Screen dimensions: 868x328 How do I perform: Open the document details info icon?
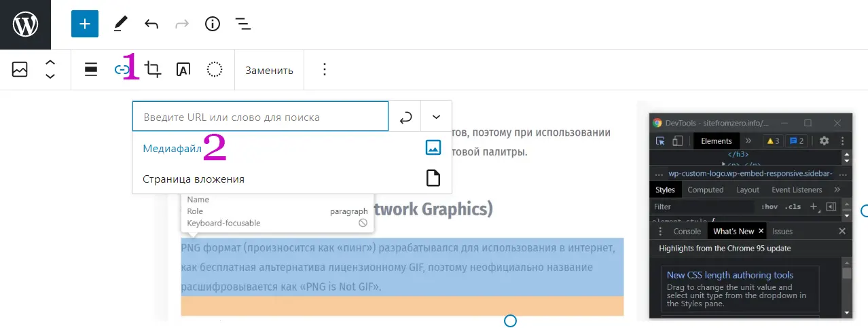[x=213, y=24]
